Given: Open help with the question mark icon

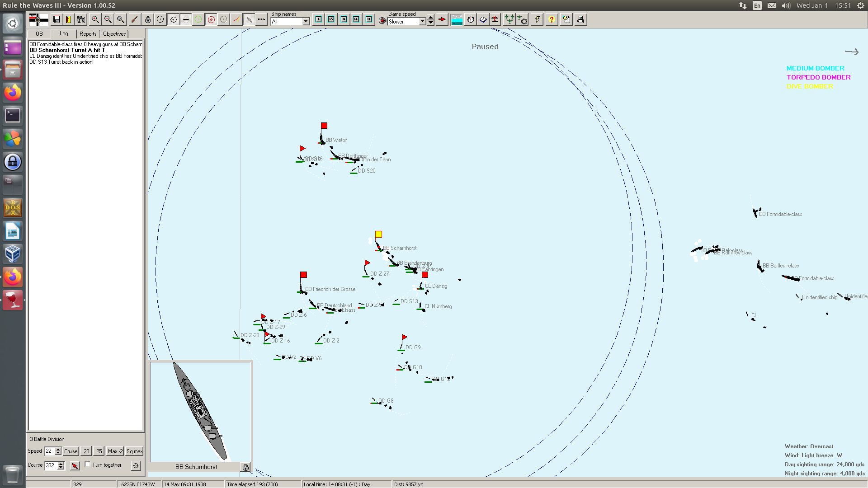Looking at the screenshot, I should pos(552,19).
